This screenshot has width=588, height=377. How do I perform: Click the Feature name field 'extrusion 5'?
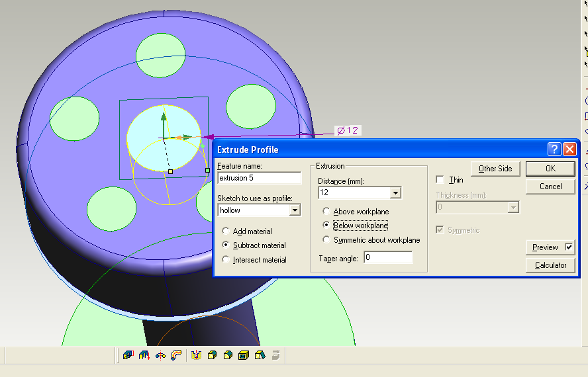coord(259,178)
